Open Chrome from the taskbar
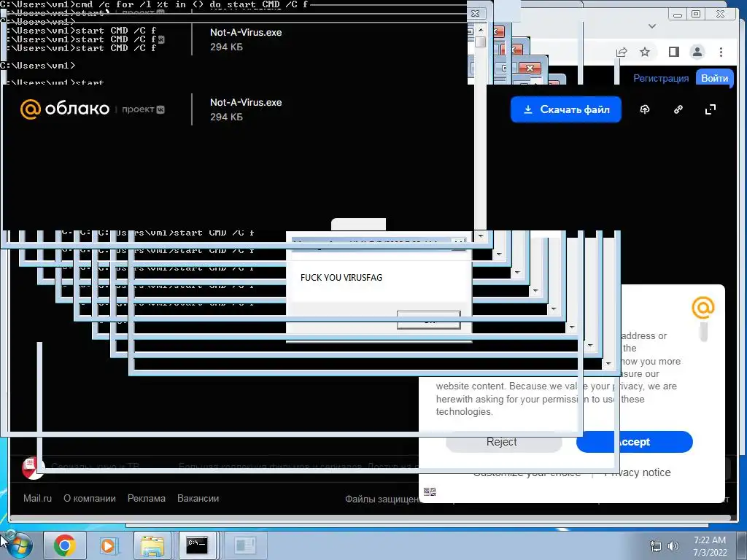This screenshot has width=747, height=560. click(x=65, y=545)
